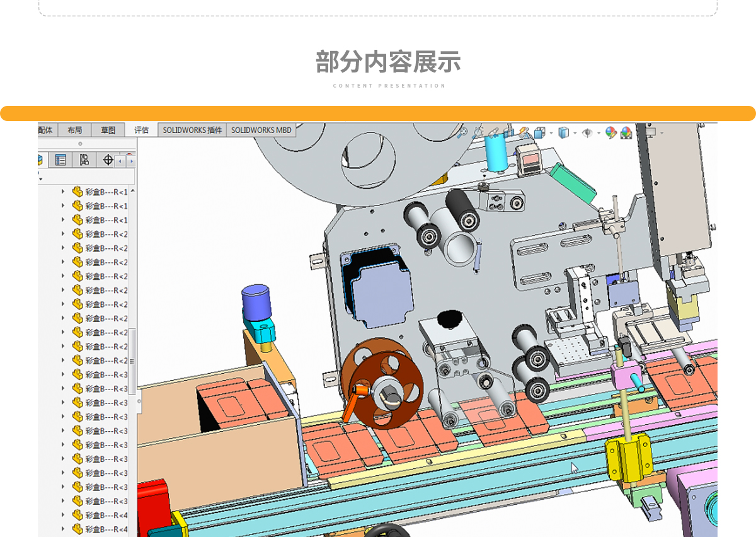The image size is (756, 537).
Task: Click the panel grip dot above manager tabs
Action: click(x=80, y=144)
